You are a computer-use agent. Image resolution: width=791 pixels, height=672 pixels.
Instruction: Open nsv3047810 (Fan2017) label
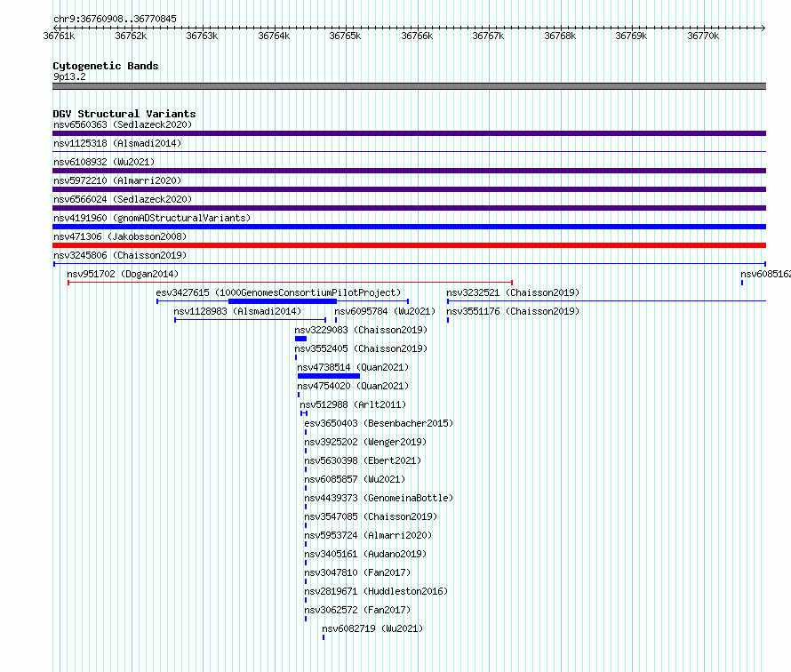(357, 572)
